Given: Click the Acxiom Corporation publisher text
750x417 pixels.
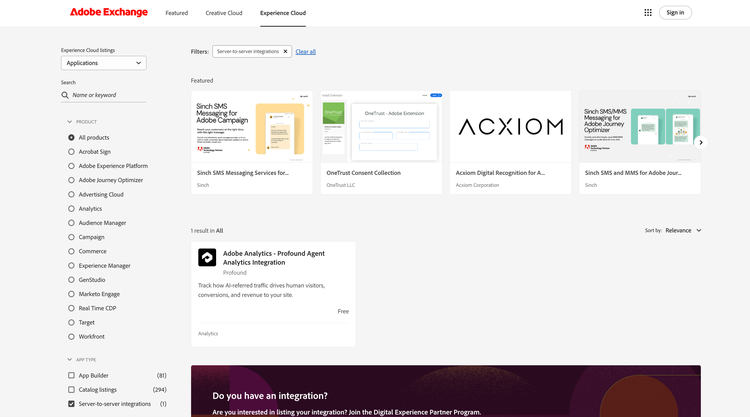Looking at the screenshot, I should (x=477, y=185).
